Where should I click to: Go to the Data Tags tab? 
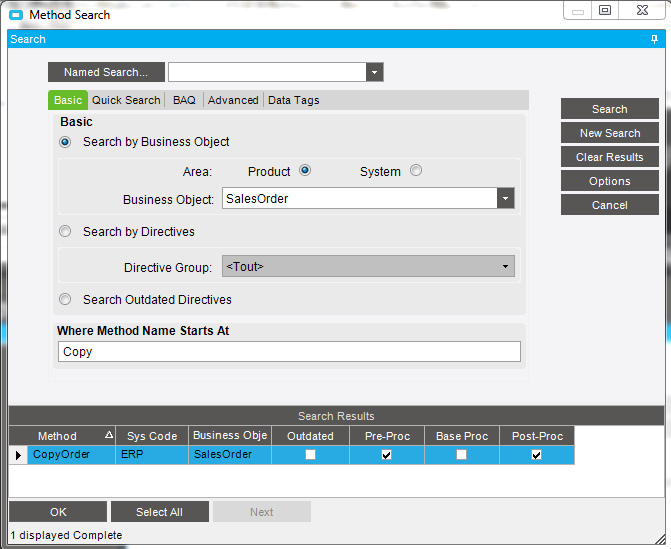294,100
